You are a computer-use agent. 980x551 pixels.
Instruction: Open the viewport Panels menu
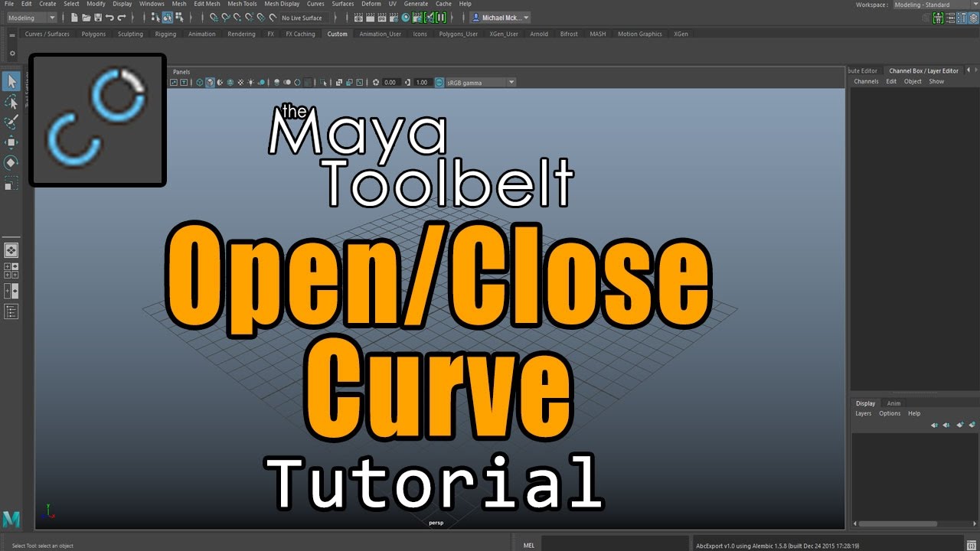tap(181, 72)
